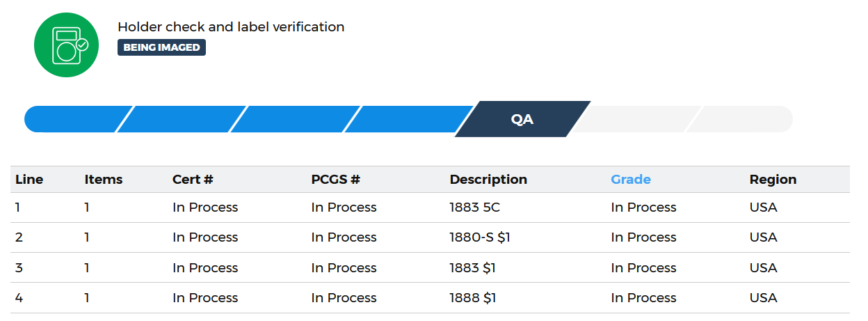The image size is (868, 321).
Task: Click the PCGS # column header
Action: [336, 180]
